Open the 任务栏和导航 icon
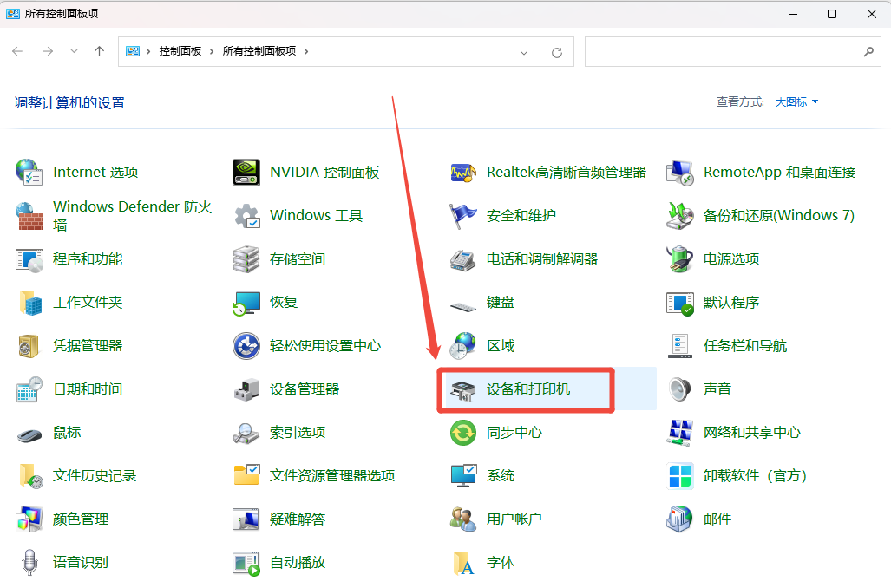The image size is (891, 588). click(679, 346)
